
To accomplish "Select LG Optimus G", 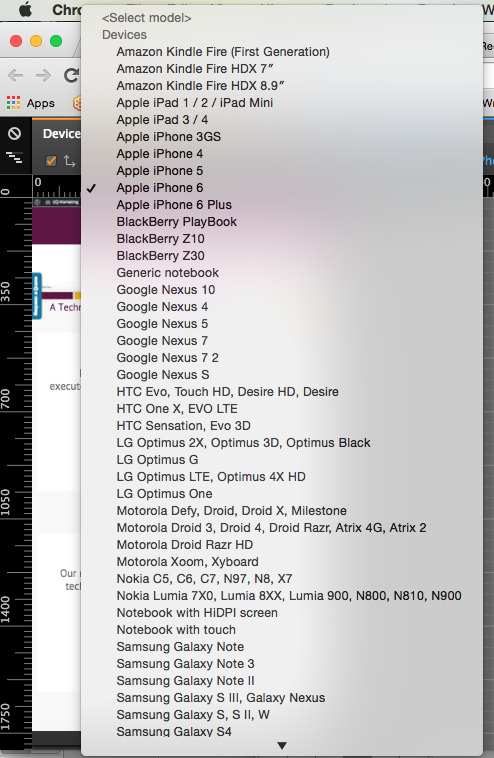I will (282, 460).
